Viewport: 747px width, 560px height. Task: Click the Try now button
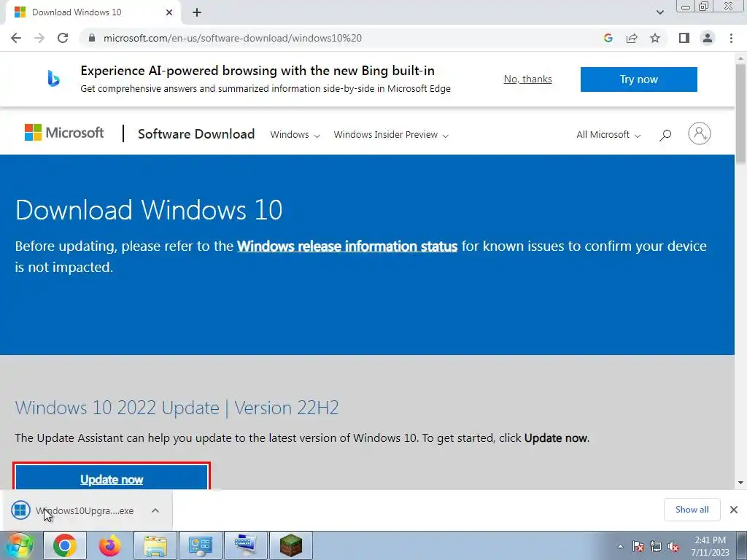tap(639, 79)
